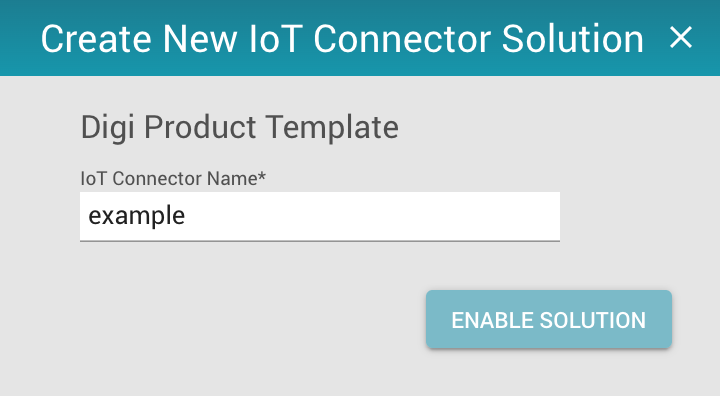Viewport: 720px width, 396px height.
Task: Click the word SOLUTION on the button
Action: point(593,320)
